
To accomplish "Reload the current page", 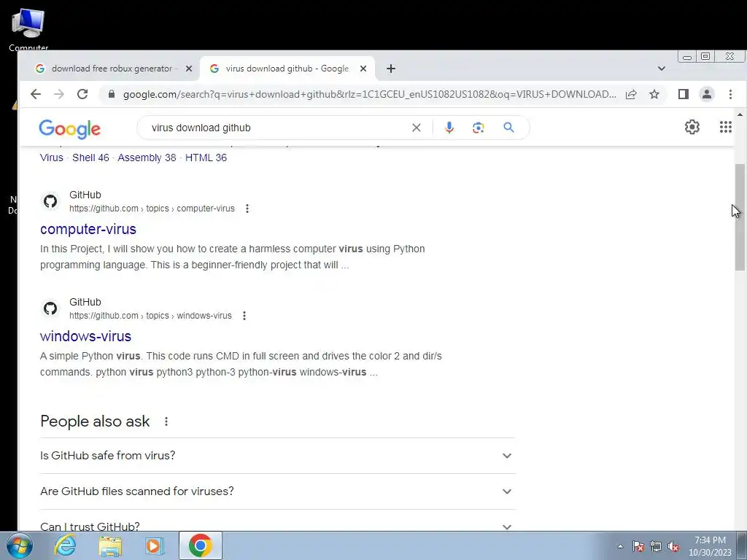I will tap(82, 94).
